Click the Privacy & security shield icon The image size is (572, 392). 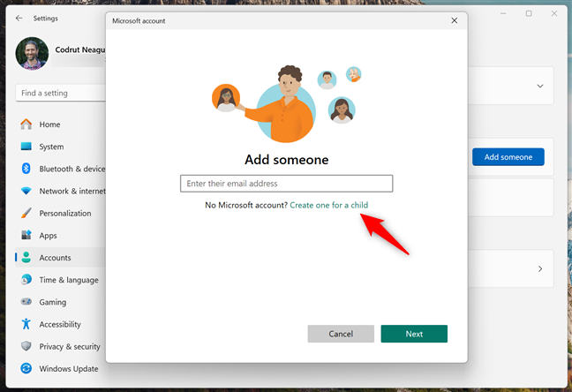click(26, 346)
